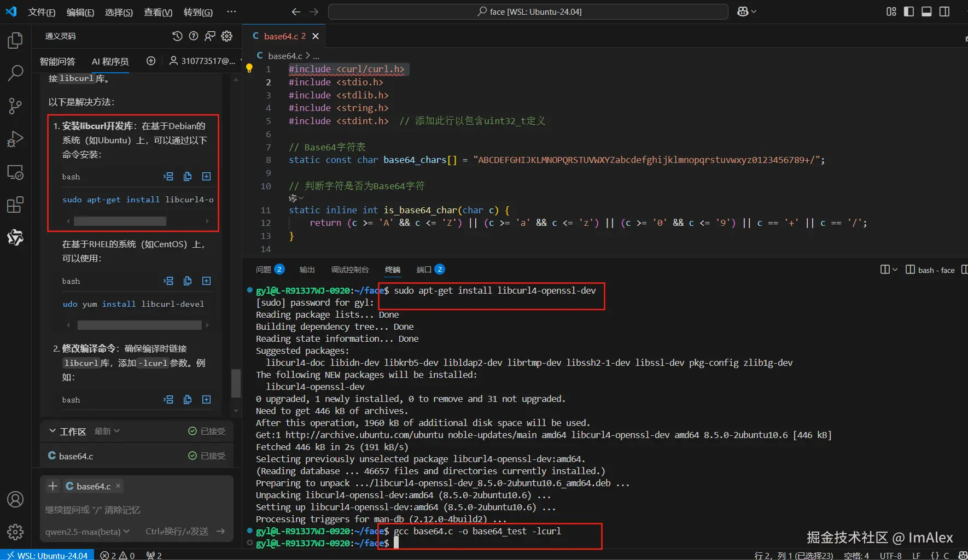Image resolution: width=968 pixels, height=560 pixels.
Task: Open the customize layout control
Action: pos(891,11)
